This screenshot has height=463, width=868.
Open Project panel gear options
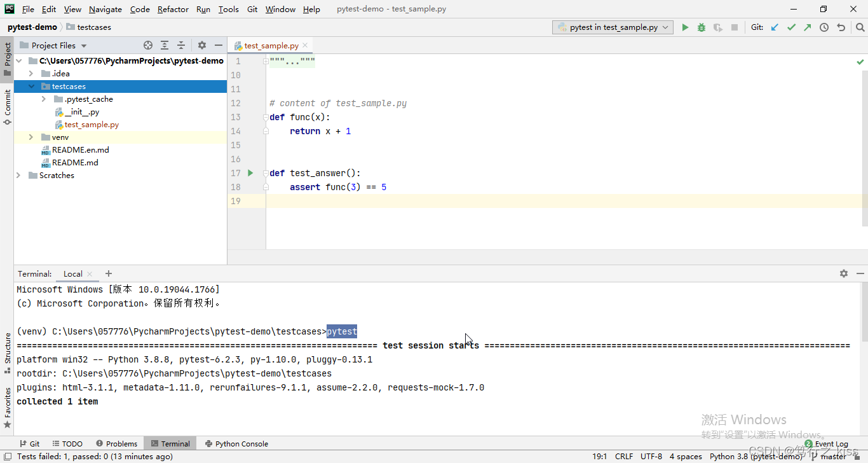tap(202, 45)
